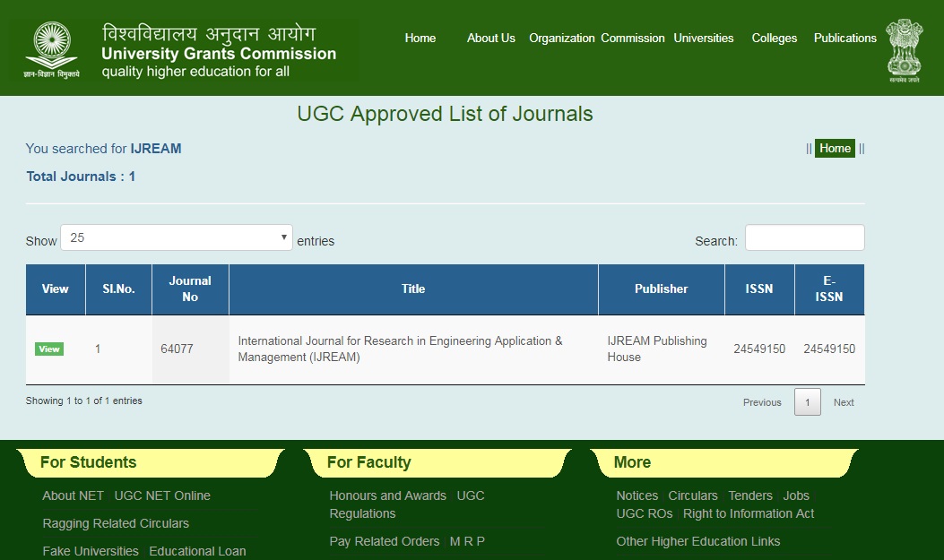This screenshot has width=944, height=560.
Task: Select page 1 in pagination
Action: pos(807,402)
